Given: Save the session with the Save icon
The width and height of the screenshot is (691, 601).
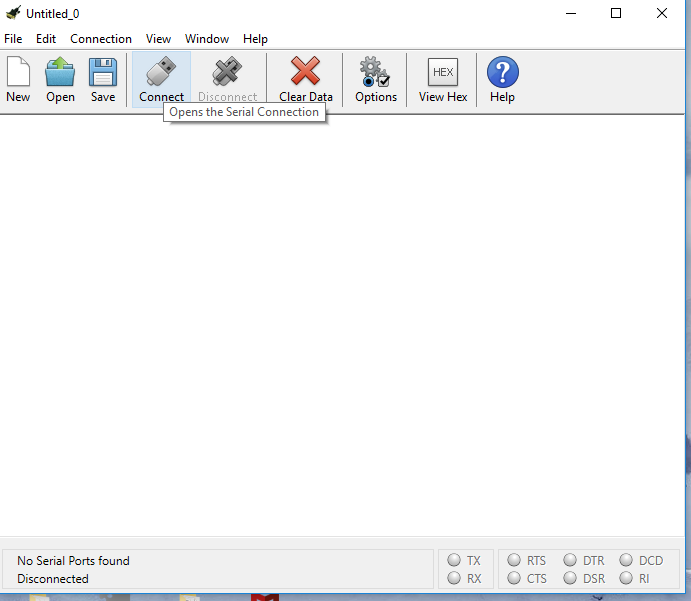Looking at the screenshot, I should pyautogui.click(x=103, y=73).
